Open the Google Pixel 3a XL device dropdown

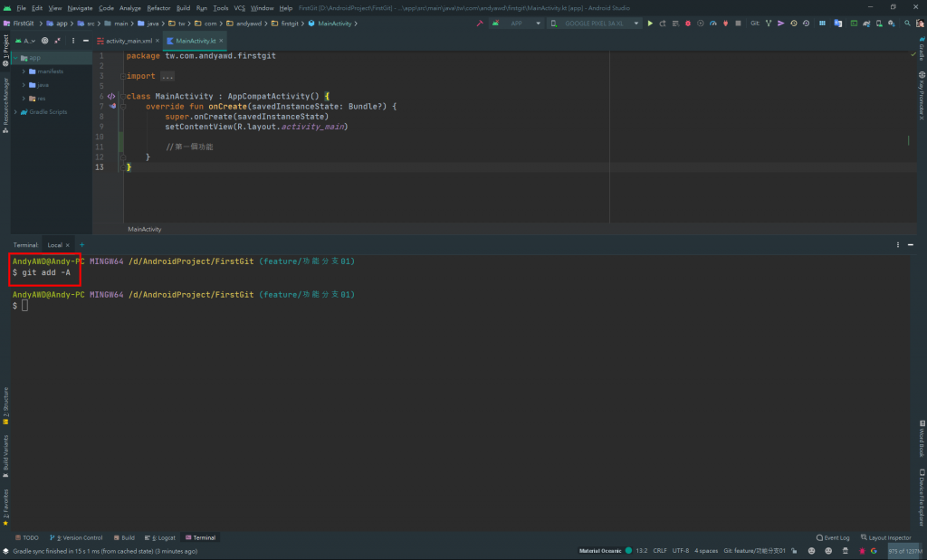(x=596, y=24)
